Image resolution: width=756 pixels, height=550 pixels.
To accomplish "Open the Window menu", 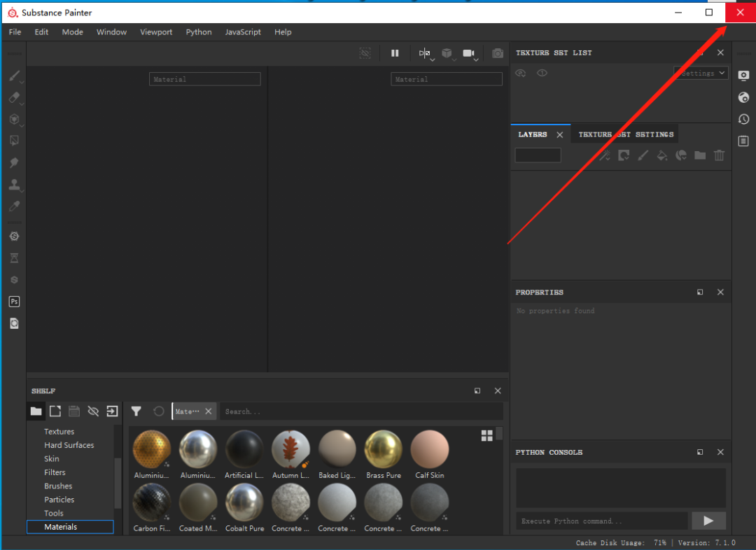I will (x=111, y=31).
